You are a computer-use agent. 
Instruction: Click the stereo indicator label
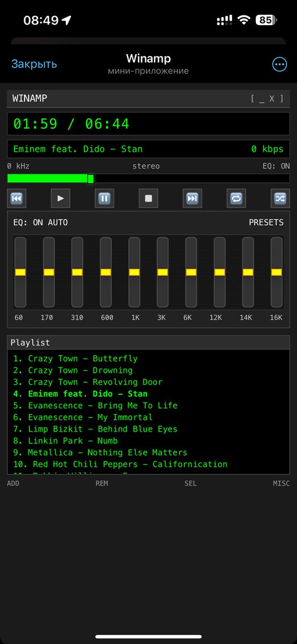pyautogui.click(x=146, y=166)
